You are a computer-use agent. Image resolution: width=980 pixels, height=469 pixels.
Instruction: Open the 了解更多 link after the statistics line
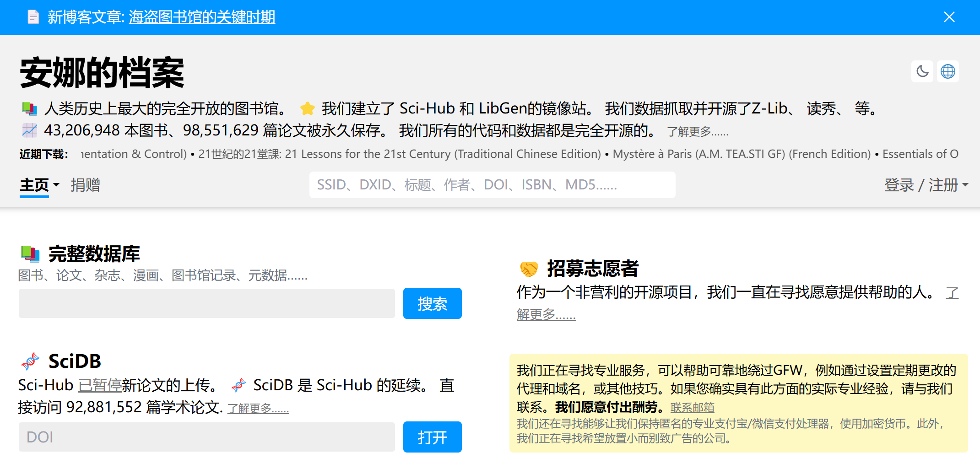click(x=698, y=132)
